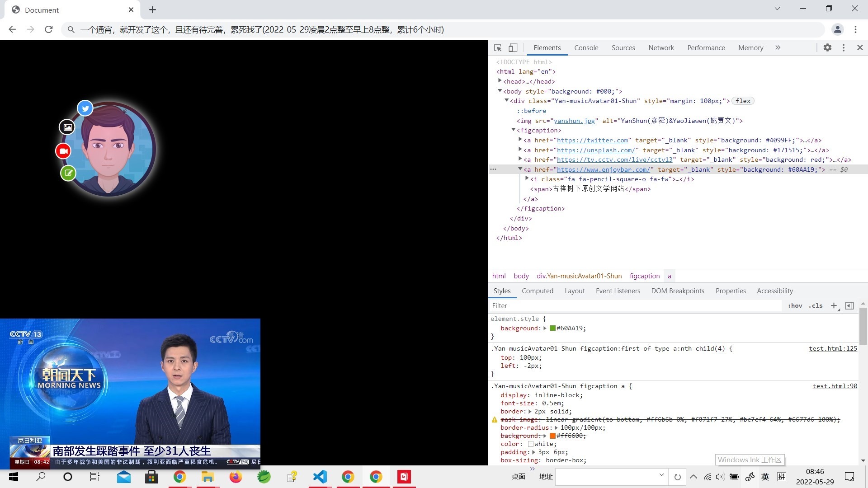Open Microsoft Store from taskbar
868x488 pixels.
[151, 476]
